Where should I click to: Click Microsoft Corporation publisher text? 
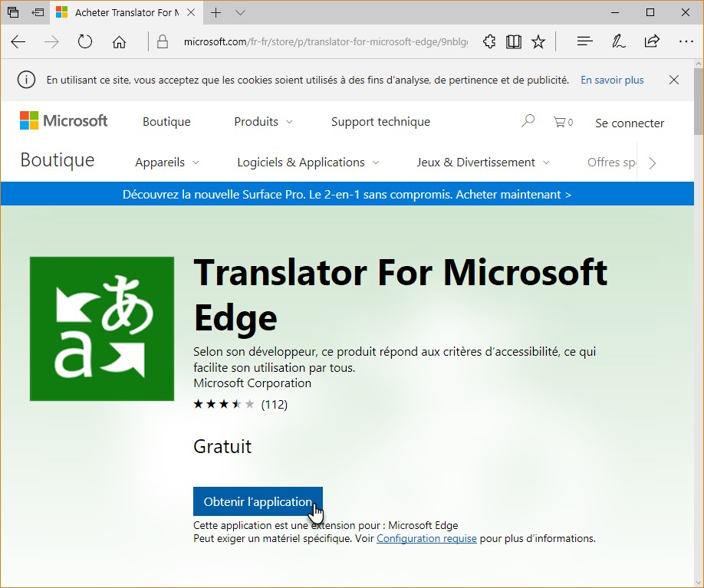252,383
